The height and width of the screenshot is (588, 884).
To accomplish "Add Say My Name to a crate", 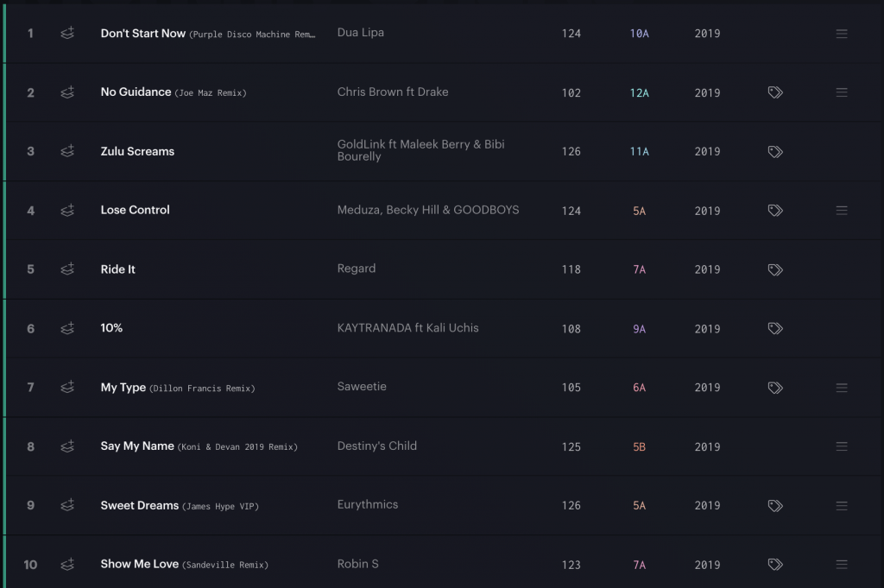I will click(67, 446).
